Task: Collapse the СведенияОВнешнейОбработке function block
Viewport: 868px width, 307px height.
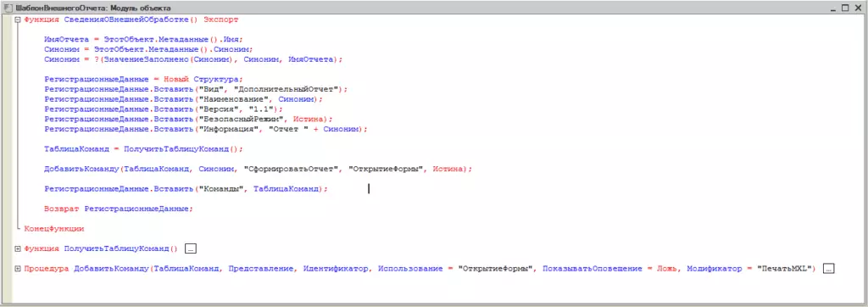Action: pyautogui.click(x=18, y=20)
